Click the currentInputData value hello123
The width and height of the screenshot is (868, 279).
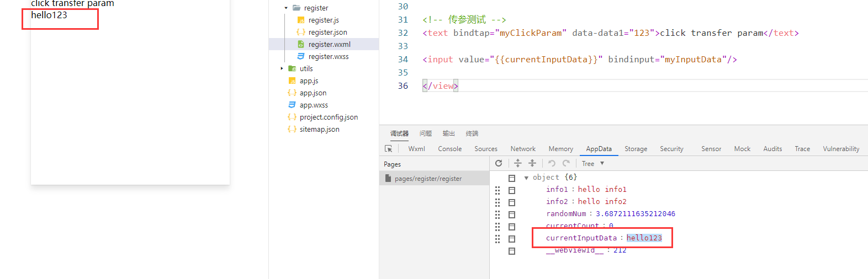pyautogui.click(x=644, y=238)
